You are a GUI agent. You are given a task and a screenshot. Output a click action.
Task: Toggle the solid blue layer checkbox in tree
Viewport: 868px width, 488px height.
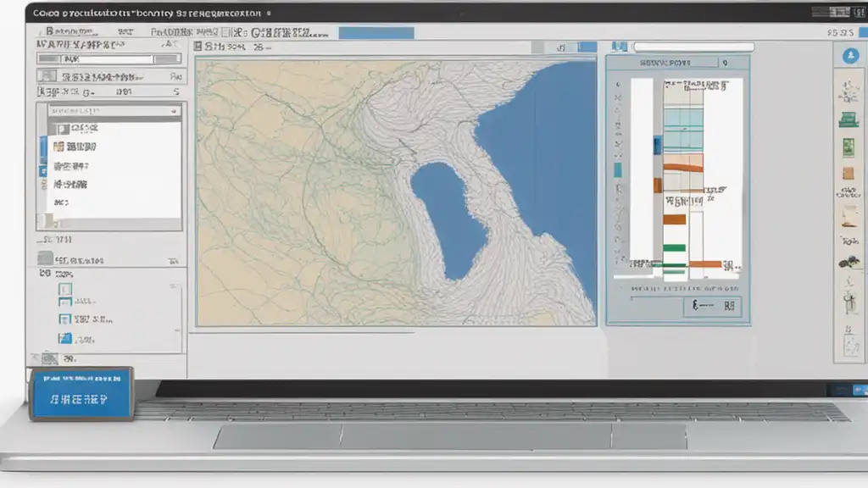[64, 338]
